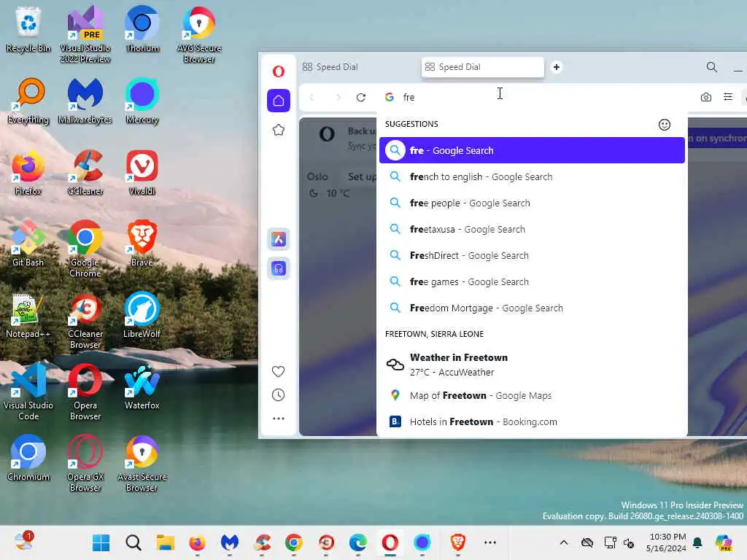Select the "FreshDirect" suggestion
This screenshot has width=747, height=560.
532,256
